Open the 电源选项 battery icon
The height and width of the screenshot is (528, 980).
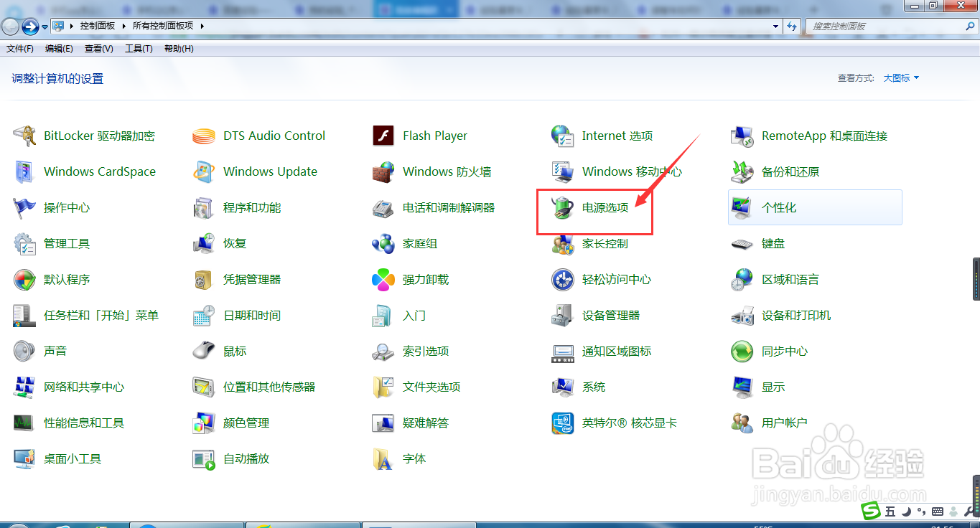point(563,207)
